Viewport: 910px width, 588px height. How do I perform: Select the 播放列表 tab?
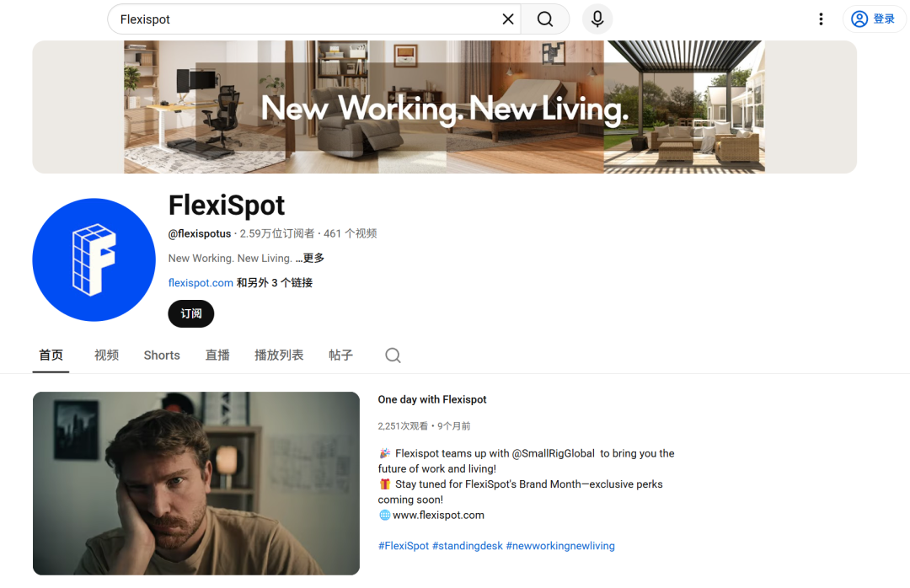tap(279, 355)
